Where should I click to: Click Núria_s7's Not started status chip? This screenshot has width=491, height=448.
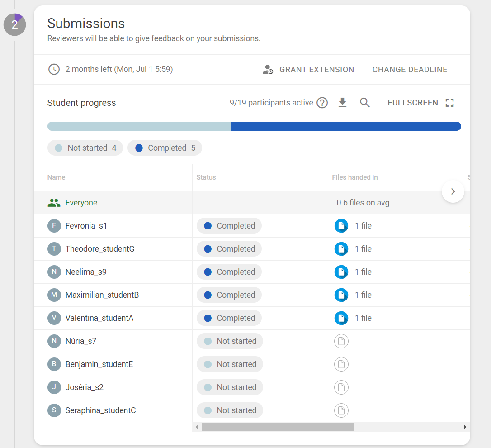coord(230,341)
